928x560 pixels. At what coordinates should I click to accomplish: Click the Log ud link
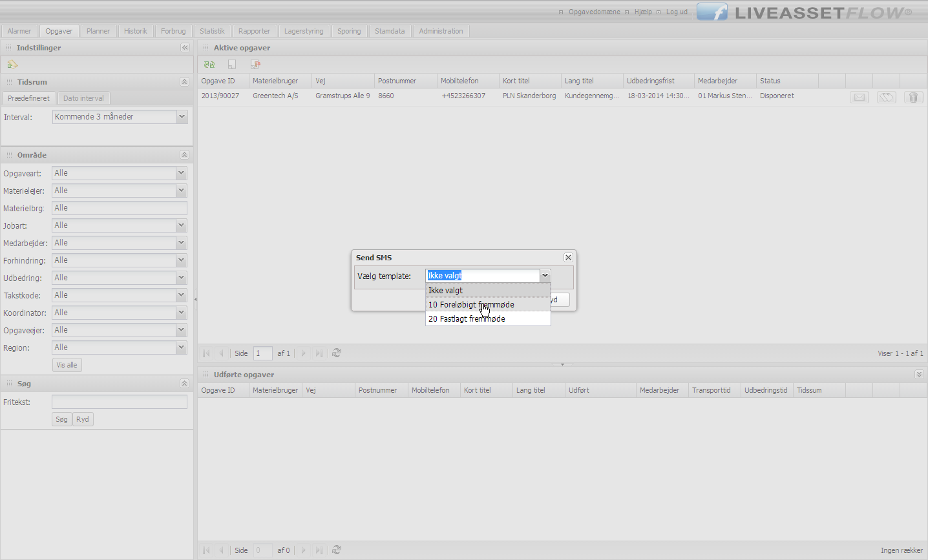coord(677,12)
